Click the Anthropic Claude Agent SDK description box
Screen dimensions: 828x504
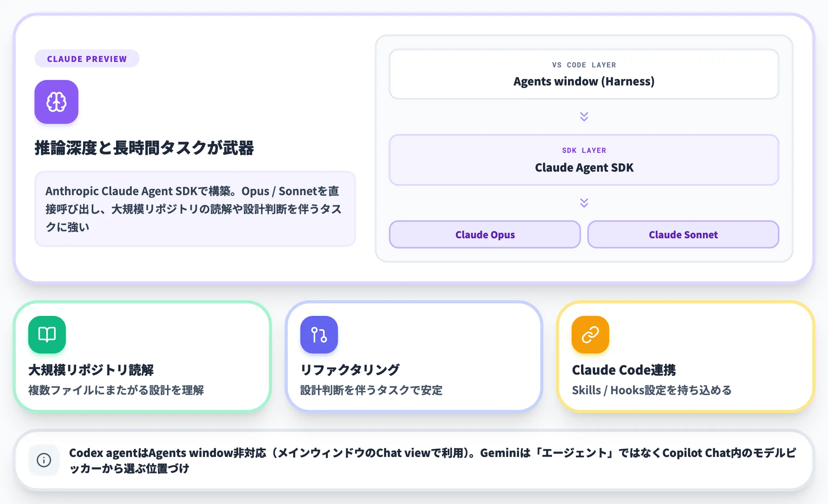(x=195, y=209)
